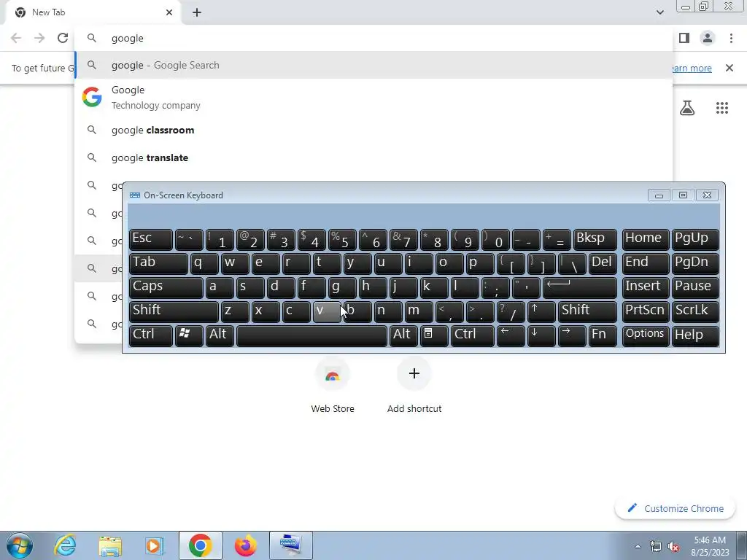The height and width of the screenshot is (560, 747).
Task: Toggle the left Shift key on keyboard
Action: point(174,311)
